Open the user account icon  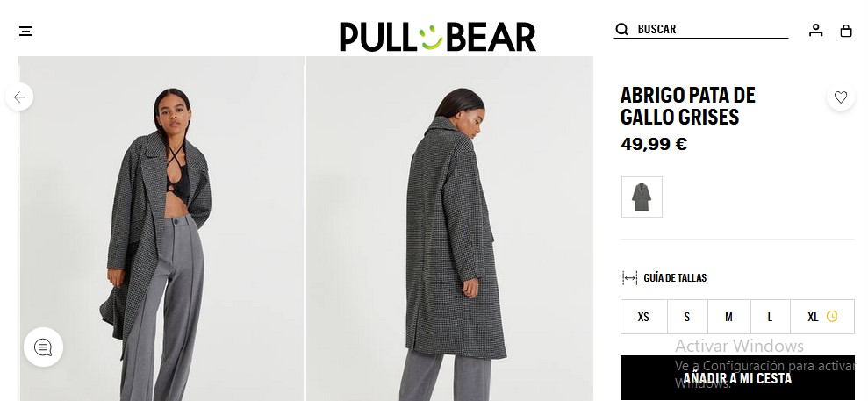coord(815,31)
